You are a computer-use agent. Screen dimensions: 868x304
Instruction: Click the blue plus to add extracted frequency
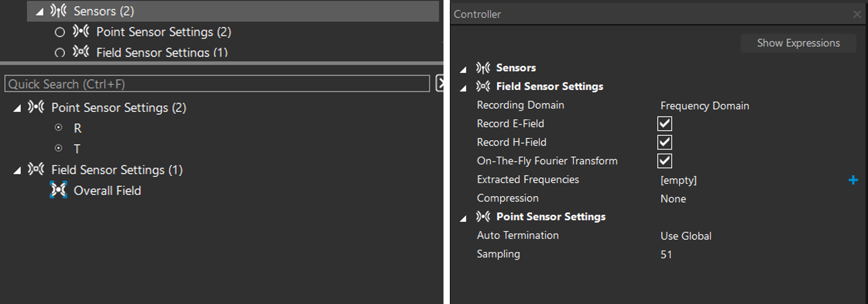tap(853, 180)
